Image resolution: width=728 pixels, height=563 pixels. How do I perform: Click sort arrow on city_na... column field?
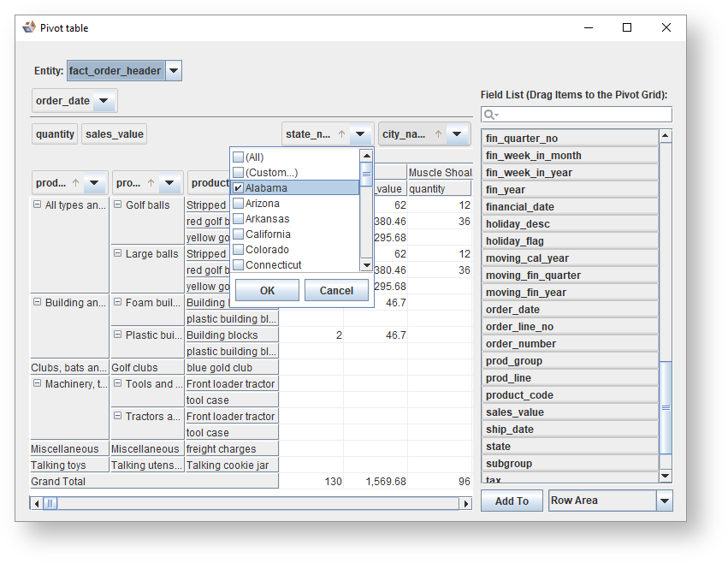438,134
